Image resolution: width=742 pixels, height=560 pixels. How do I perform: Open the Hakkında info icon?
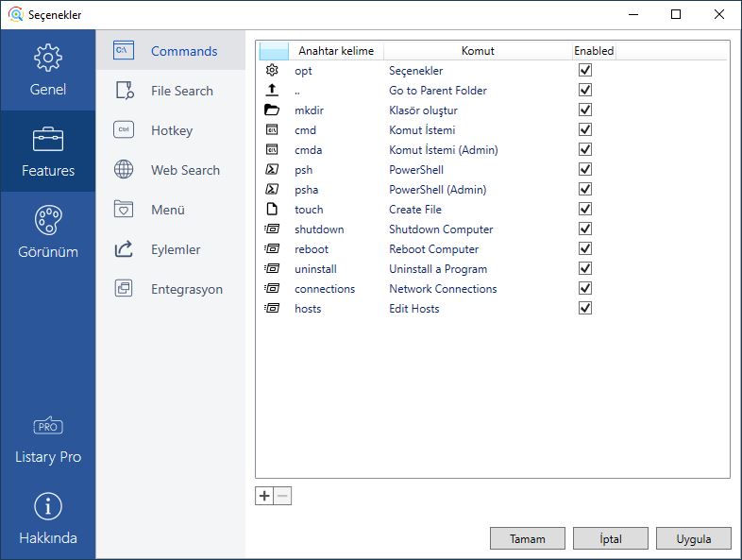tap(48, 506)
